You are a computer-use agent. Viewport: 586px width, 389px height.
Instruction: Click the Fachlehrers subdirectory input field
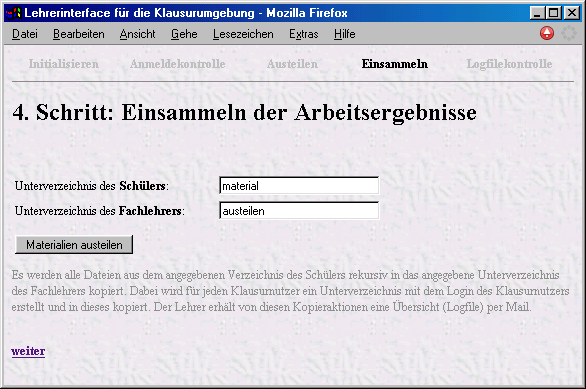coord(299,211)
